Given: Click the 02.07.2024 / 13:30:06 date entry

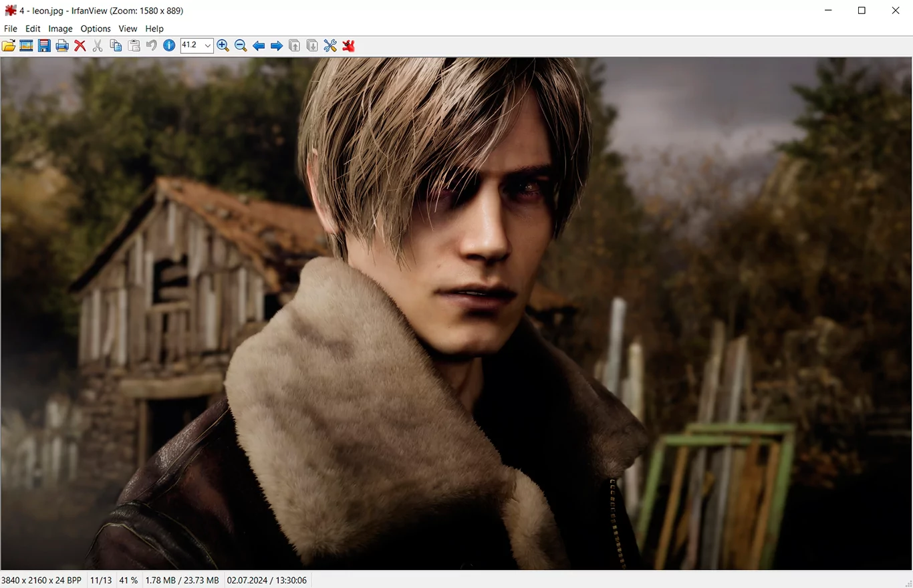Looking at the screenshot, I should coord(267,580).
